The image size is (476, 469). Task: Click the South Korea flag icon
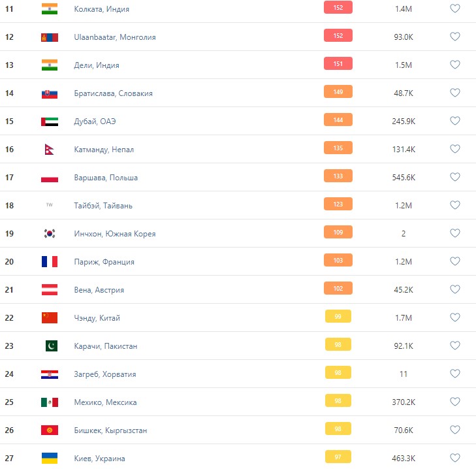(x=49, y=234)
